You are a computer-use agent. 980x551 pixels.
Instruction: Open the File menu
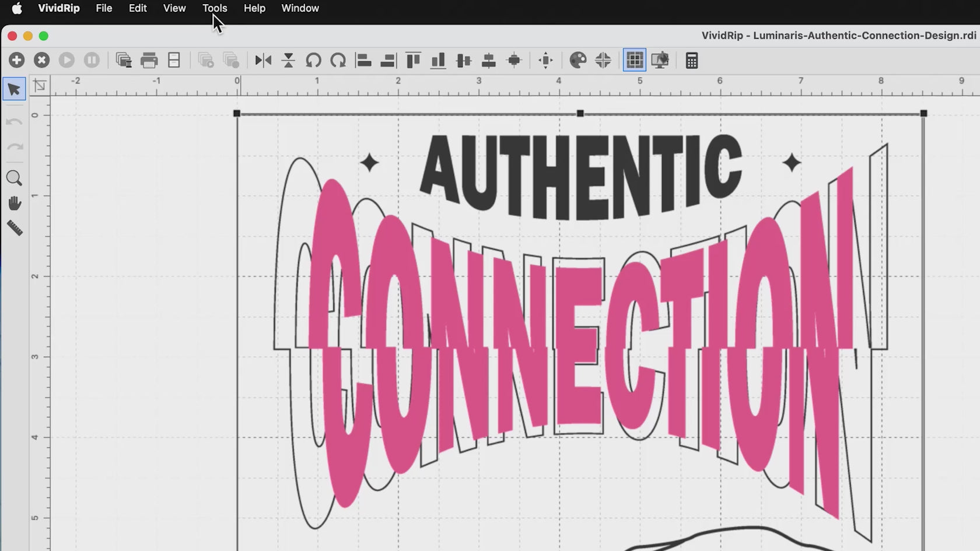pyautogui.click(x=104, y=8)
